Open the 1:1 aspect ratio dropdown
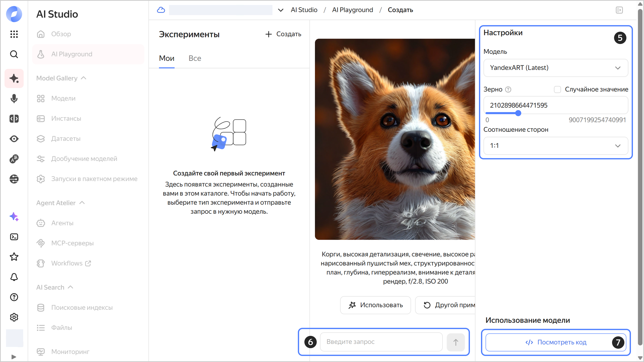This screenshot has height=362, width=644. [555, 146]
